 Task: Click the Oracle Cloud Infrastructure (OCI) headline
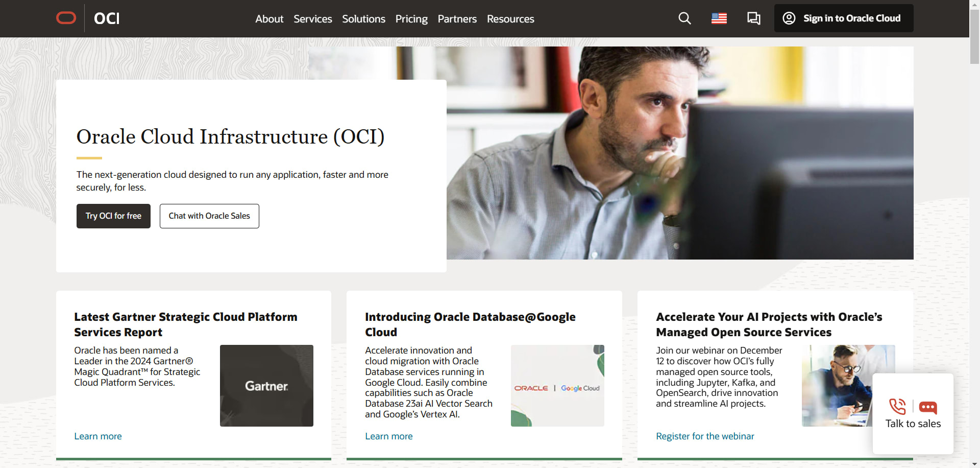click(230, 137)
